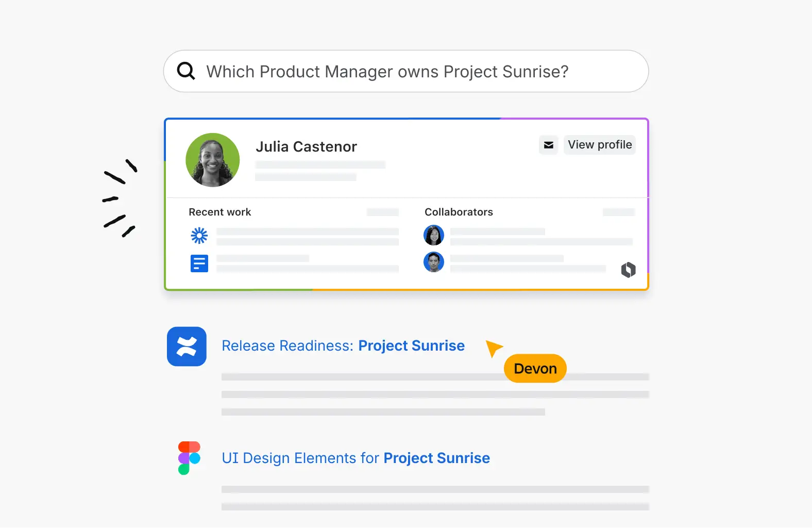812x528 pixels.
Task: Click the orange Devon name tag
Action: pos(535,369)
